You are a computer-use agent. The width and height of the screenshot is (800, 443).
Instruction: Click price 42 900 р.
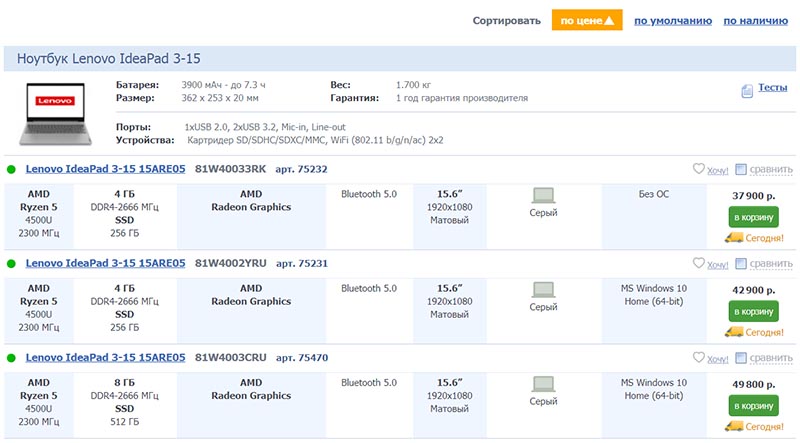[x=754, y=290]
